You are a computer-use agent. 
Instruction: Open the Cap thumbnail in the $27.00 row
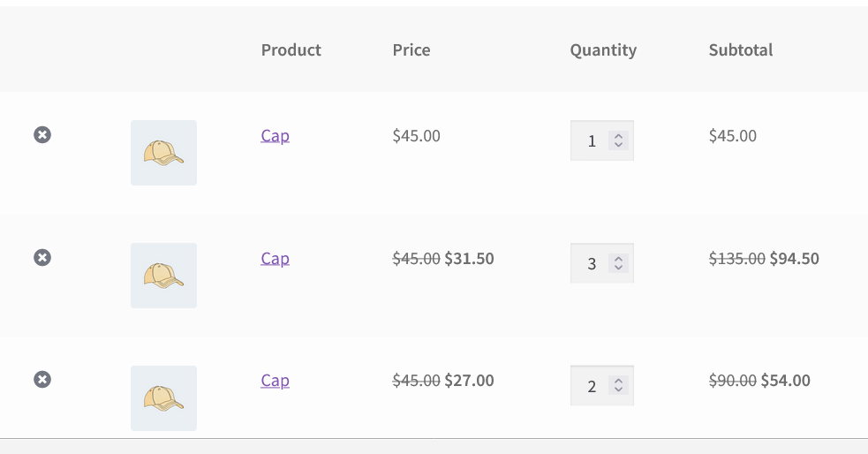point(164,398)
